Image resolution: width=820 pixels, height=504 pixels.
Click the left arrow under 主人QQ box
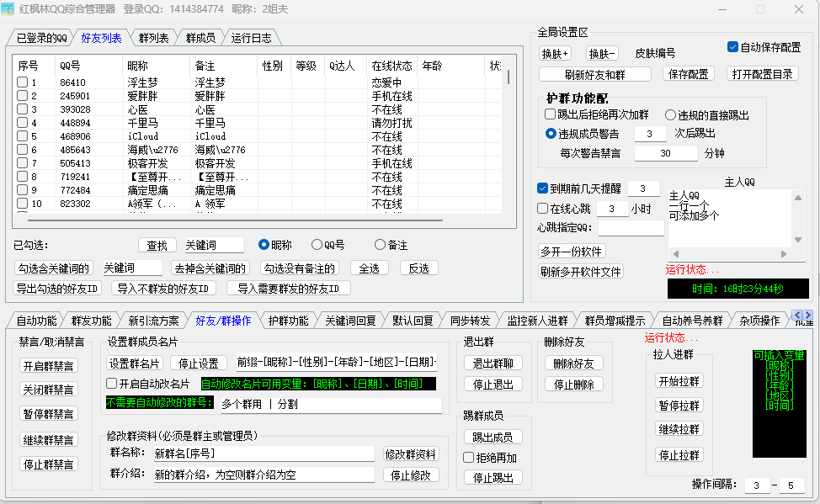pyautogui.click(x=674, y=253)
